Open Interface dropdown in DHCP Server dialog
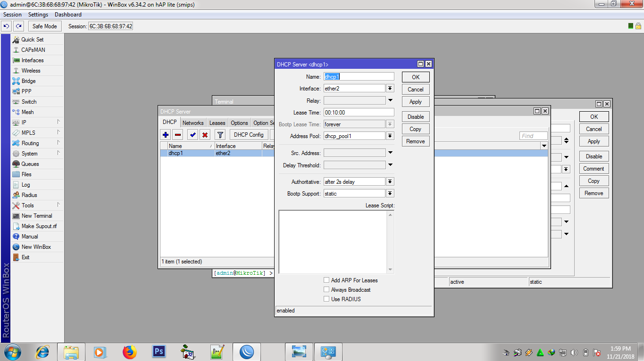Screen dimensions: 644x361 pyautogui.click(x=390, y=88)
